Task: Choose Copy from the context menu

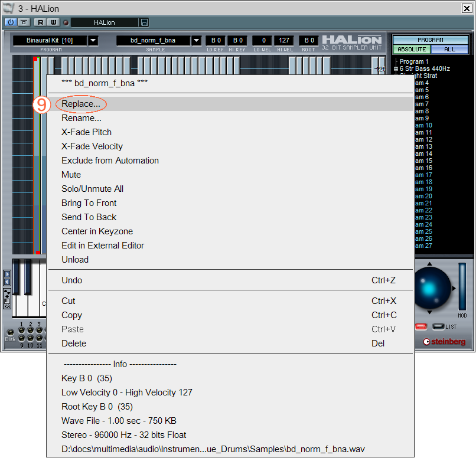Action: pyautogui.click(x=230, y=315)
